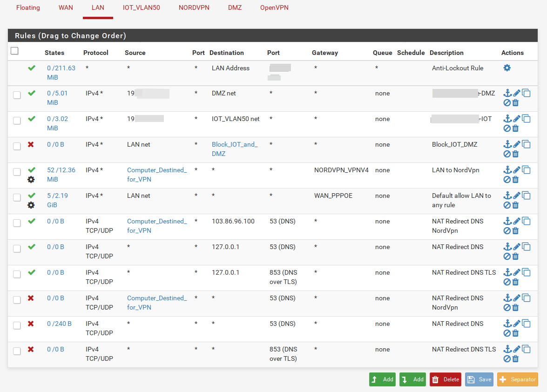
Task: Copy the rule with IOT_VLAN50 net destination
Action: 526,119
